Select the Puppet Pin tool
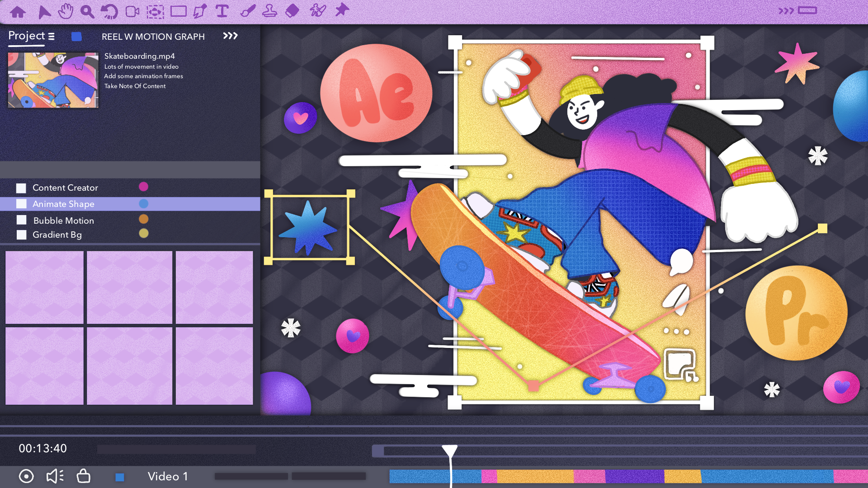This screenshot has width=868, height=488. pos(342,10)
